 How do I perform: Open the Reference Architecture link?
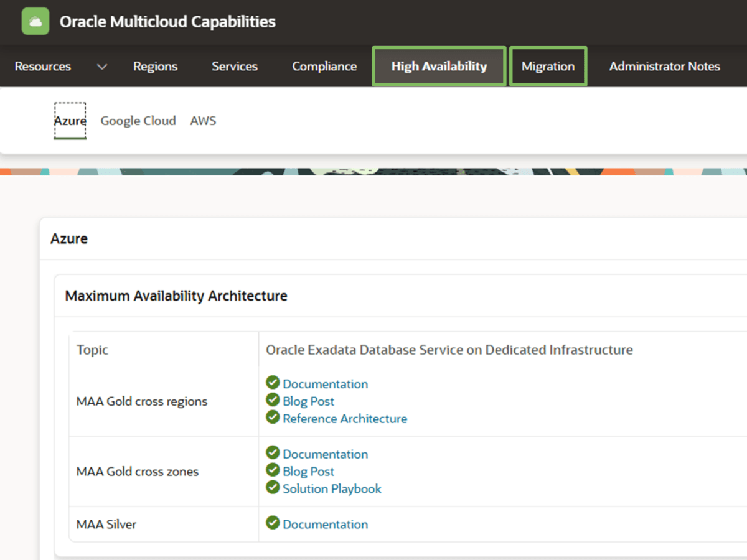pos(345,418)
